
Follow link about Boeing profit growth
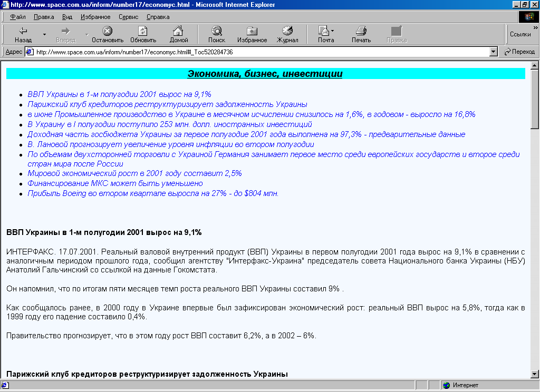[x=153, y=193]
